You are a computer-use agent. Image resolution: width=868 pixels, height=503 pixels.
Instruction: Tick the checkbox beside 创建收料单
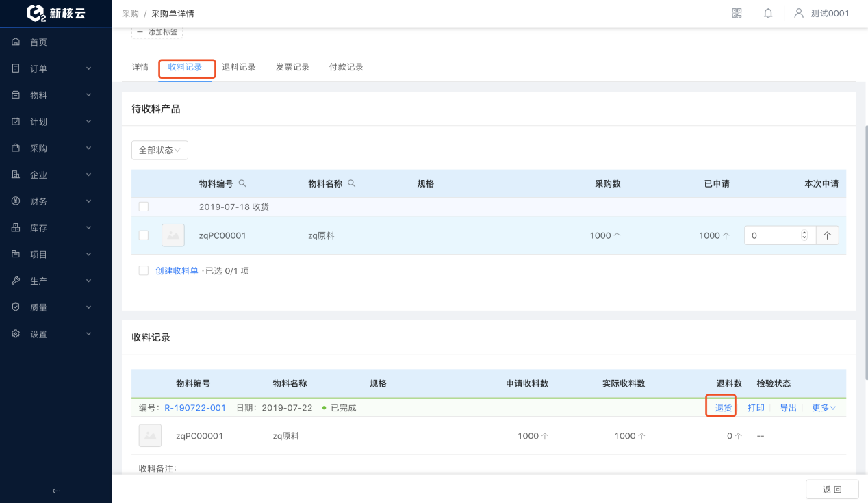coord(144,271)
